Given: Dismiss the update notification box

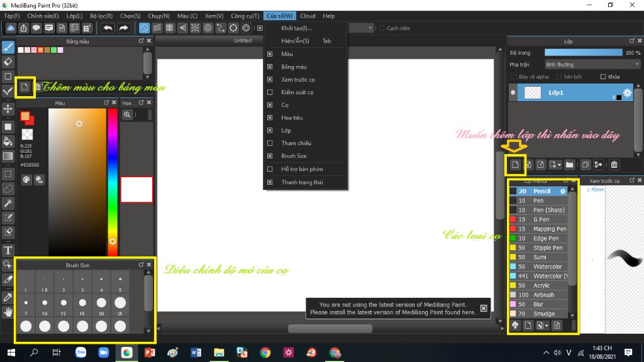Looking at the screenshot, I should (x=484, y=308).
